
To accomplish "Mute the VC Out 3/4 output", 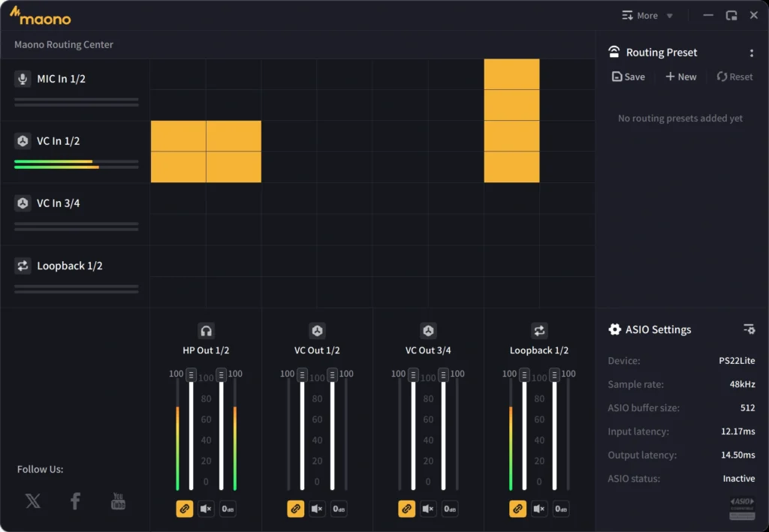I will [x=428, y=509].
